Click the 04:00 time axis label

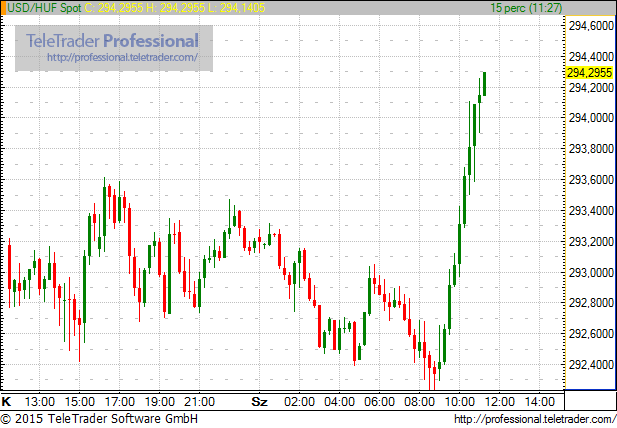click(339, 402)
